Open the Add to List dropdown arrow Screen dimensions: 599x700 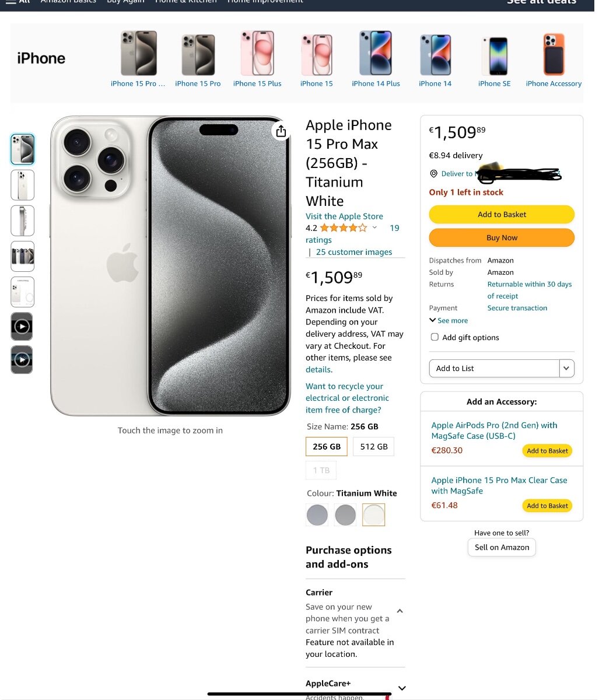pyautogui.click(x=567, y=369)
